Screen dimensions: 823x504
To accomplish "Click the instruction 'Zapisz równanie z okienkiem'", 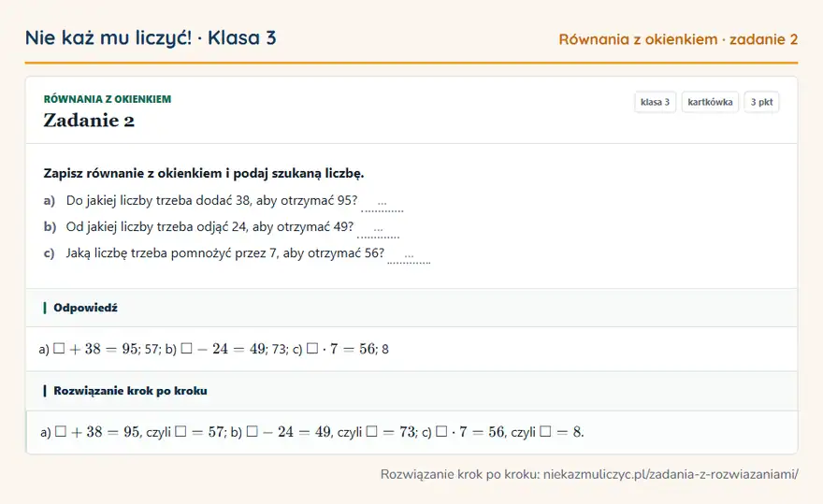I will point(133,173).
